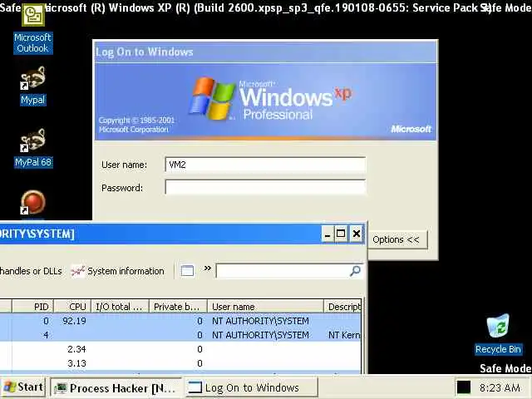This screenshot has width=532, height=399.
Task: Click in the Password field
Action: click(265, 187)
